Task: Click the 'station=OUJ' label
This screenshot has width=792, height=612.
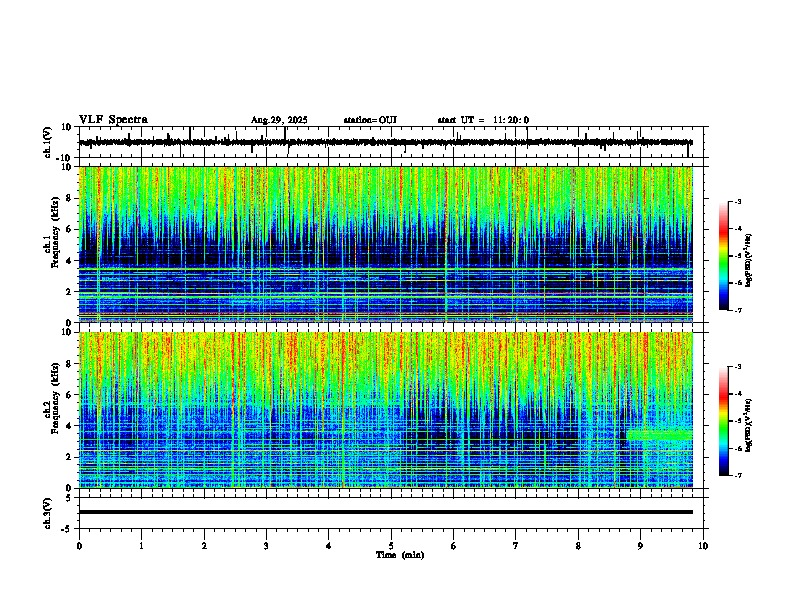Action: coord(370,120)
